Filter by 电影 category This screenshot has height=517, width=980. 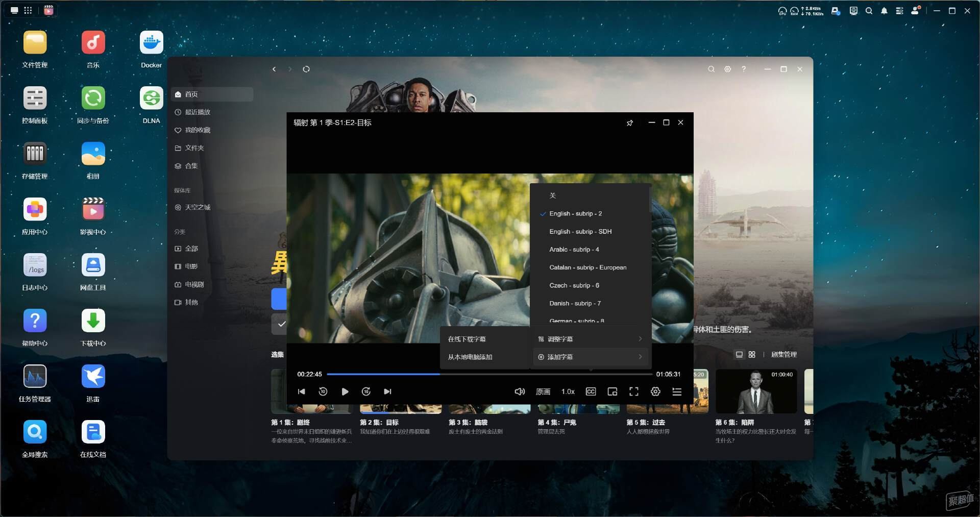coord(212,266)
